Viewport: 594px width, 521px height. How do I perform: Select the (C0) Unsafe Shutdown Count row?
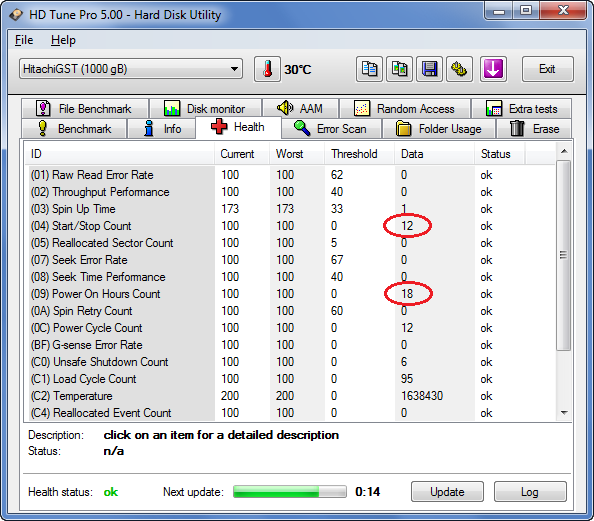(x=290, y=362)
